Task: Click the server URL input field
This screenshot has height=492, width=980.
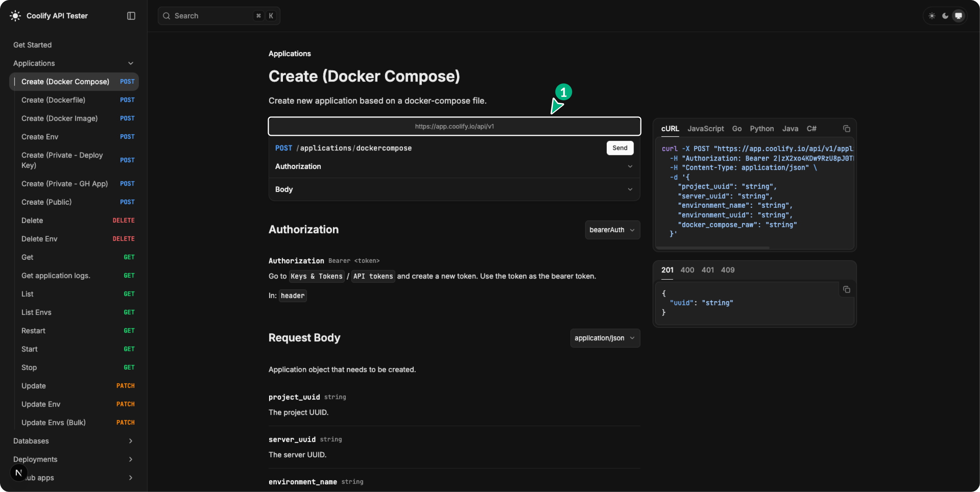Action: (454, 126)
